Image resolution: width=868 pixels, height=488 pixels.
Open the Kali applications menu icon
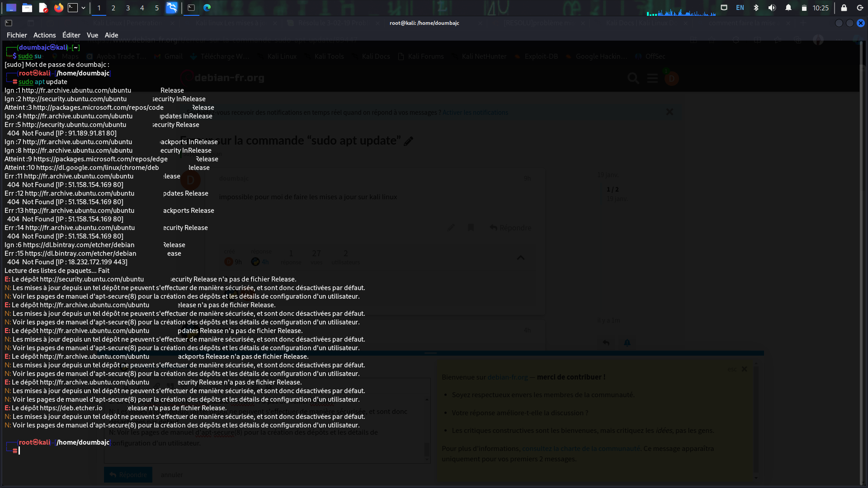click(11, 8)
